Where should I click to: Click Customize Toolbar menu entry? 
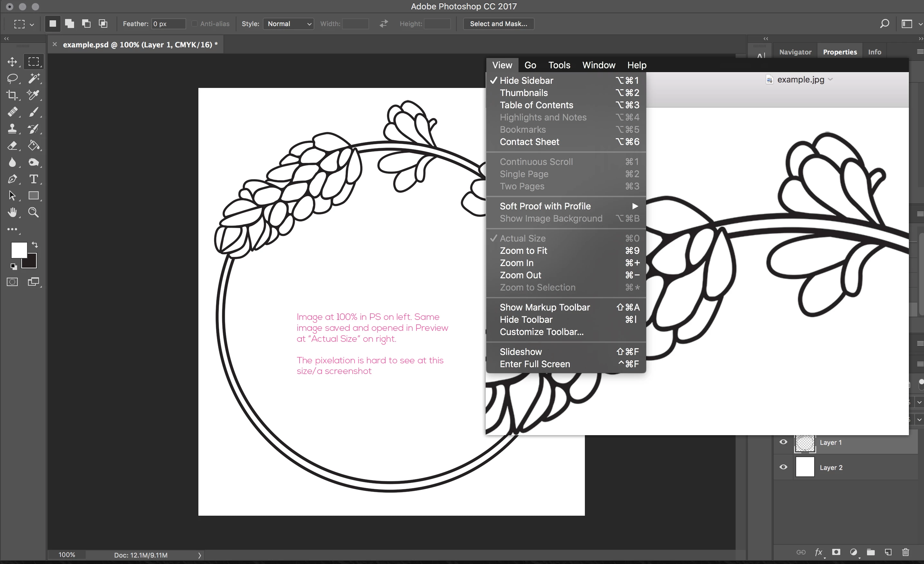541,332
